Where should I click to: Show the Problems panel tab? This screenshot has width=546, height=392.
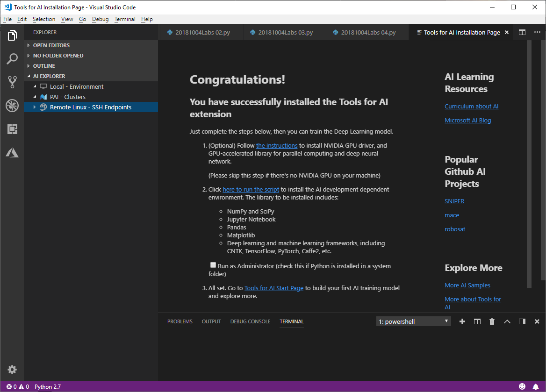point(180,321)
